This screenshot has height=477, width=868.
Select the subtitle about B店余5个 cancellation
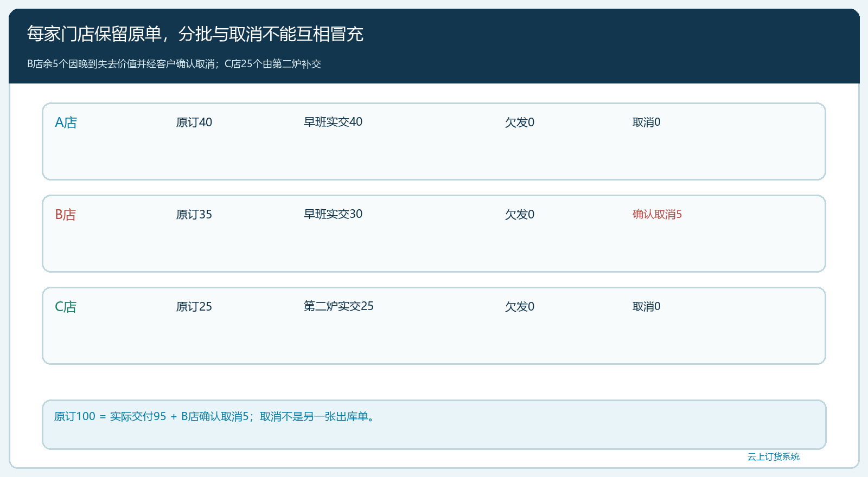coord(174,64)
